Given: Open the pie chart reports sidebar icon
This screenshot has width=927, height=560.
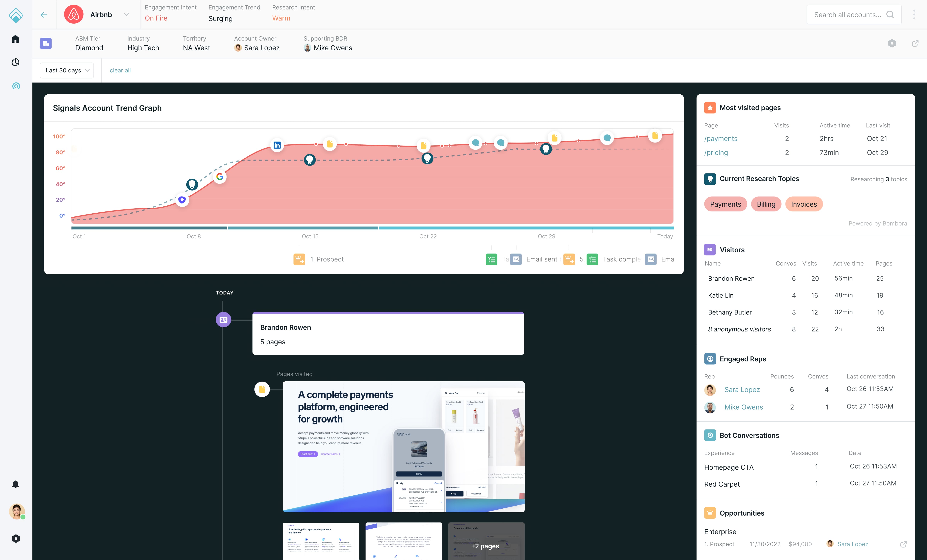Looking at the screenshot, I should [x=15, y=62].
